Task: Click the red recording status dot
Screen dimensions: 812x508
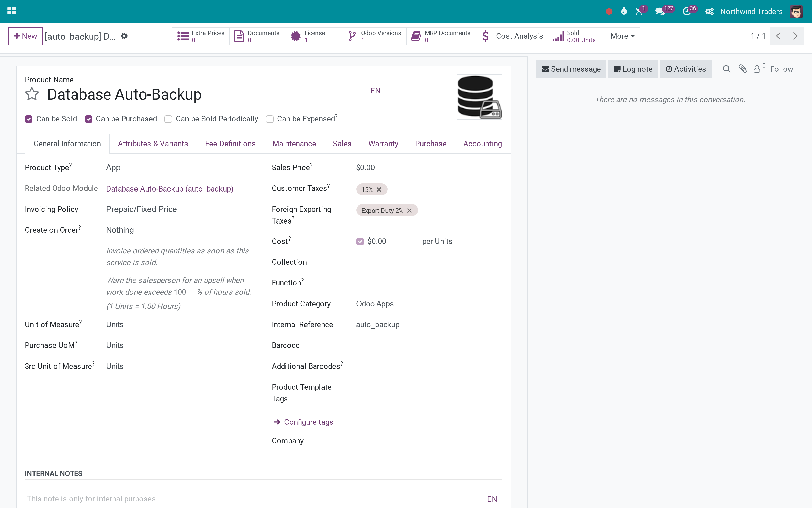Action: 609,12
